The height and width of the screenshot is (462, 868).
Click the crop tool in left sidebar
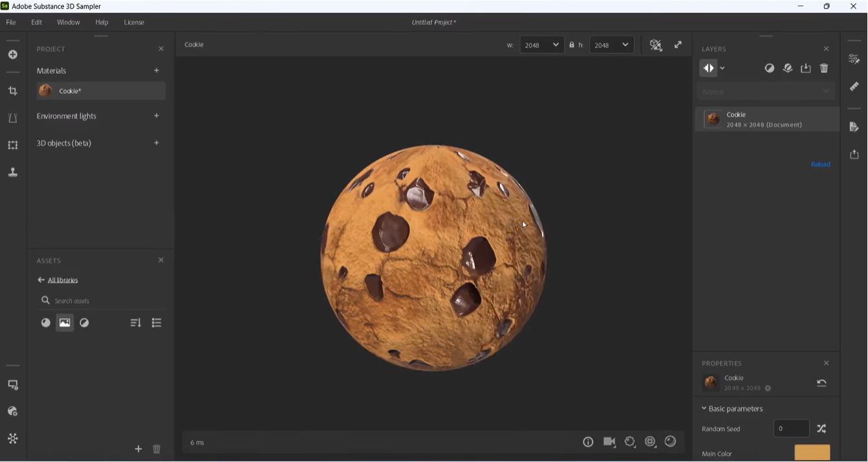pos(12,91)
